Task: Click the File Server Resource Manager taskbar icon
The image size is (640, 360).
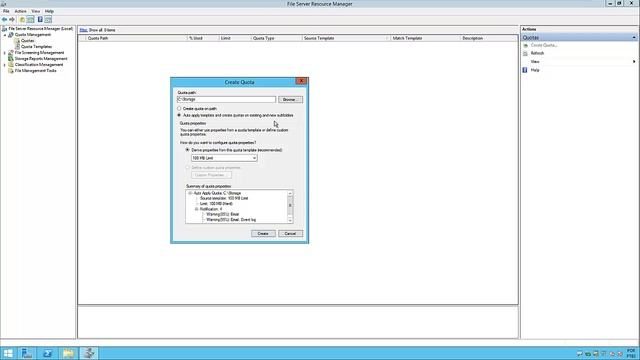Action: [89, 353]
